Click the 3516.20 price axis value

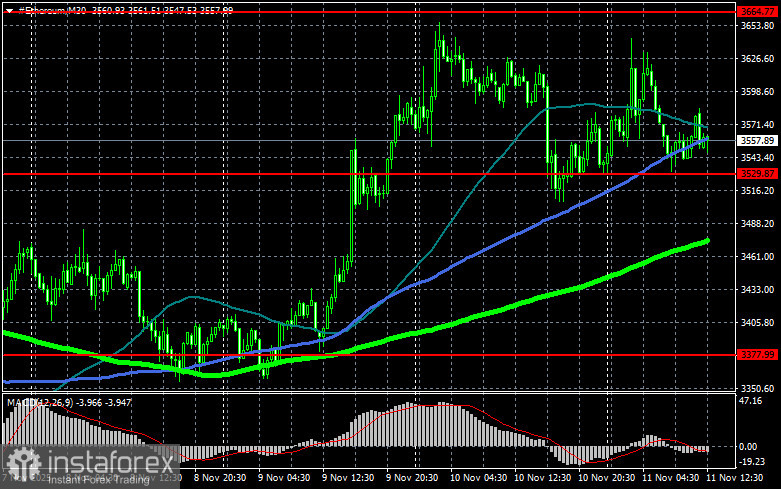757,191
